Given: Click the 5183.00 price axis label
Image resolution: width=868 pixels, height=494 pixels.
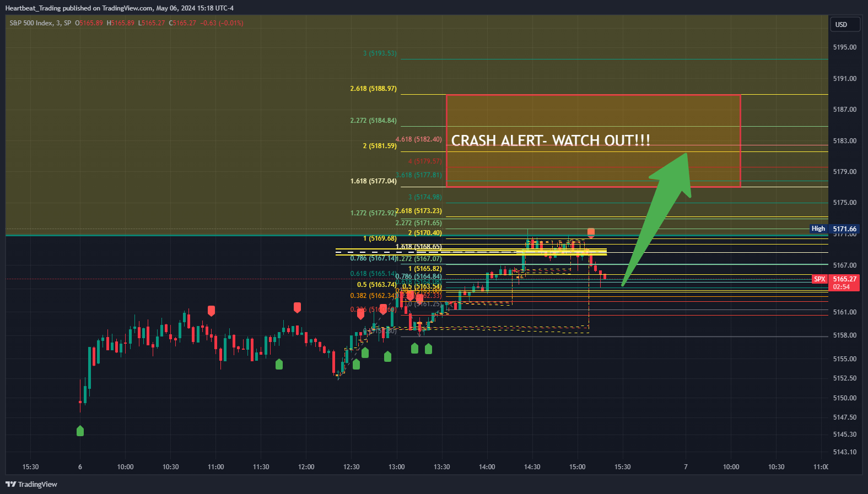Looking at the screenshot, I should pyautogui.click(x=845, y=141).
